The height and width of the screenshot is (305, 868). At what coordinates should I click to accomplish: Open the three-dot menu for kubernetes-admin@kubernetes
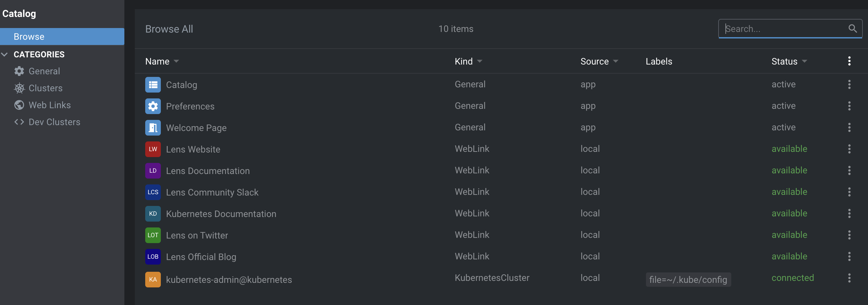(849, 278)
